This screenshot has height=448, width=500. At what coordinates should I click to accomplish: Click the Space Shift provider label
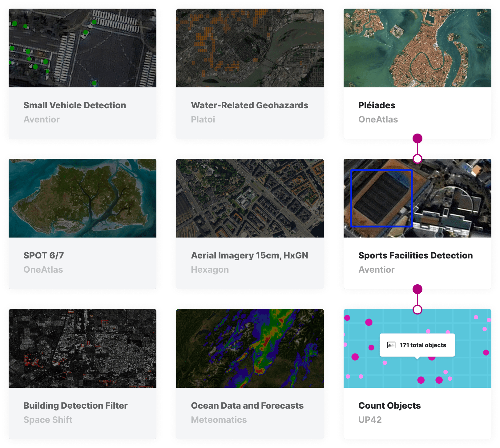(x=48, y=420)
